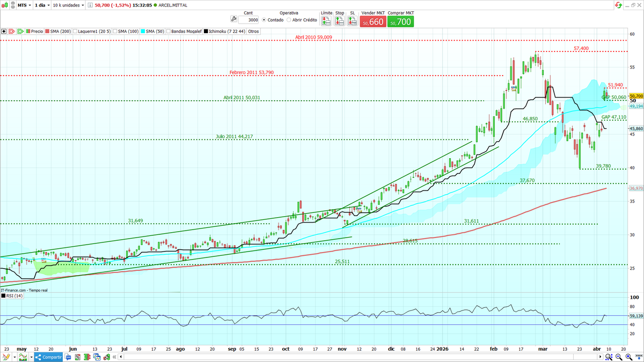This screenshot has width=644, height=362.
Task: Click Comprar MKT 50,700 button
Action: [401, 22]
